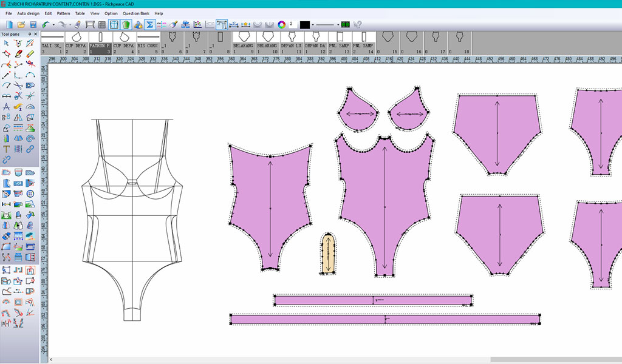Pin the Tool pane panel
The height and width of the screenshot is (364, 622).
coord(29,34)
